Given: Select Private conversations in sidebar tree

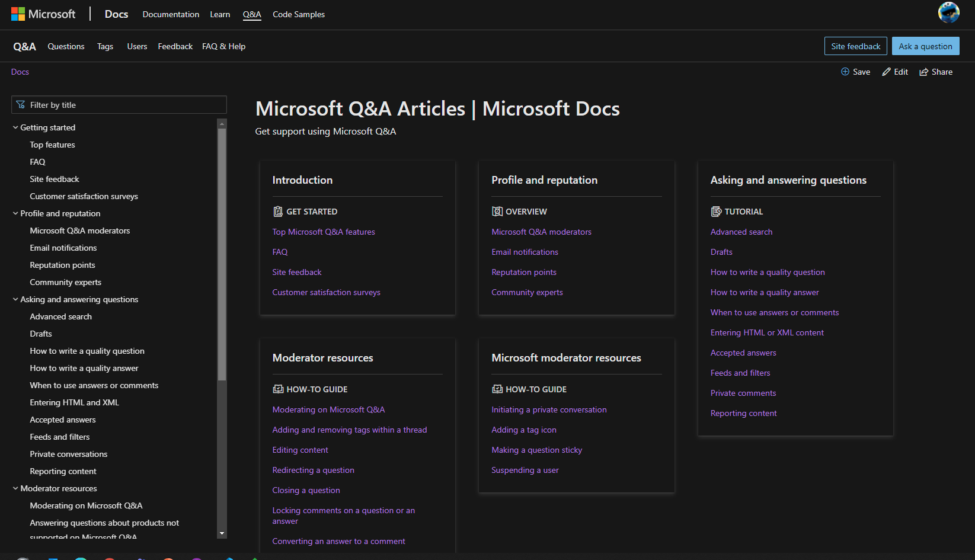Looking at the screenshot, I should [x=69, y=454].
